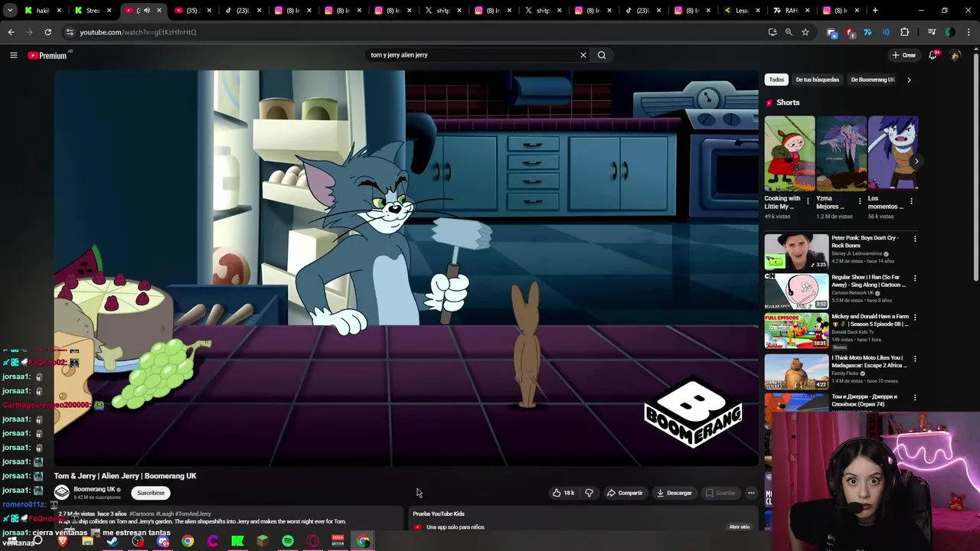Click the Compartir share button
Screen dimensions: 980x551
[625, 493]
